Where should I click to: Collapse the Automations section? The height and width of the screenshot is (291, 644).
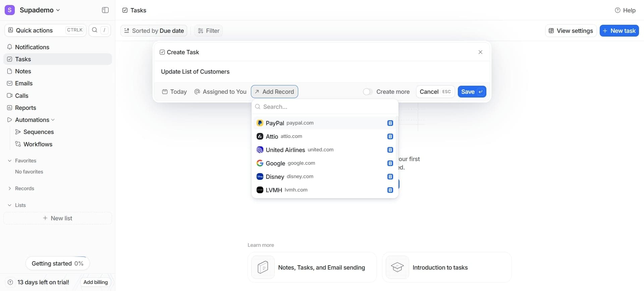pos(53,120)
